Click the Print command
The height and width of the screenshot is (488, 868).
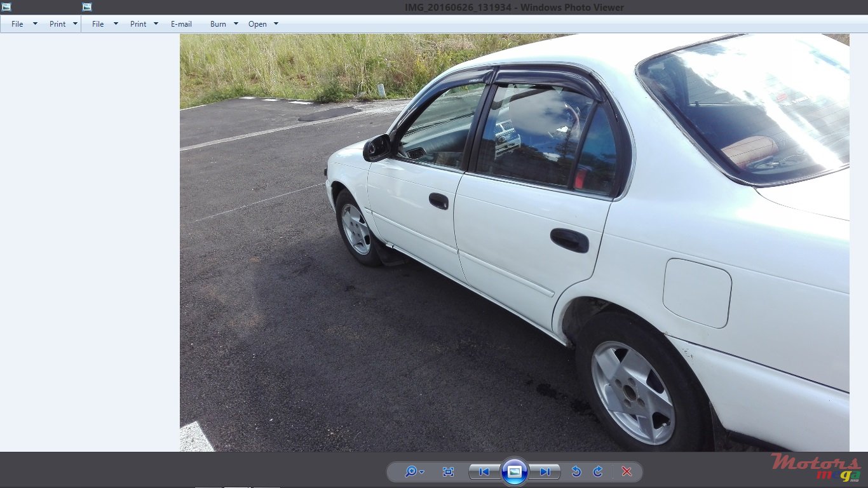coord(57,24)
